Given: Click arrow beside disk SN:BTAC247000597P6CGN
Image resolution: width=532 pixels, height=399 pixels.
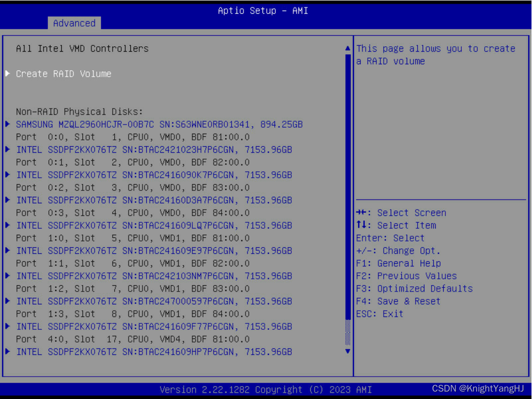Looking at the screenshot, I should (7, 301).
